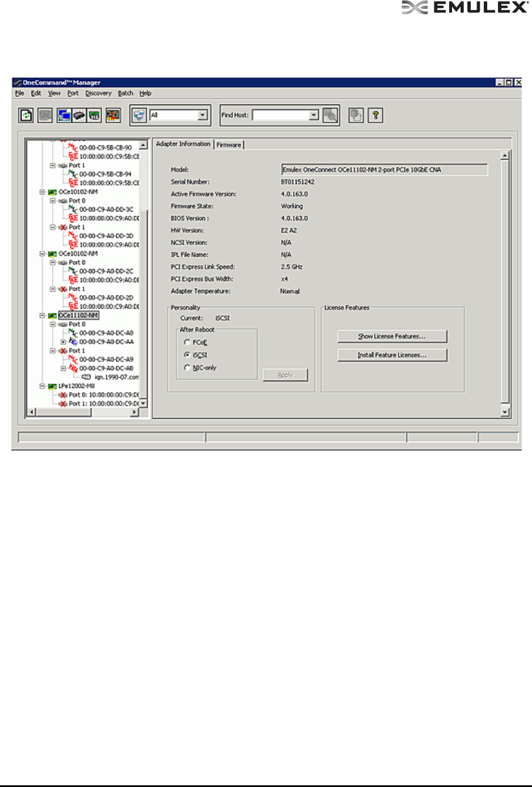Click the Discovery Refresh toolbar icon
The height and width of the screenshot is (787, 532).
(26, 115)
